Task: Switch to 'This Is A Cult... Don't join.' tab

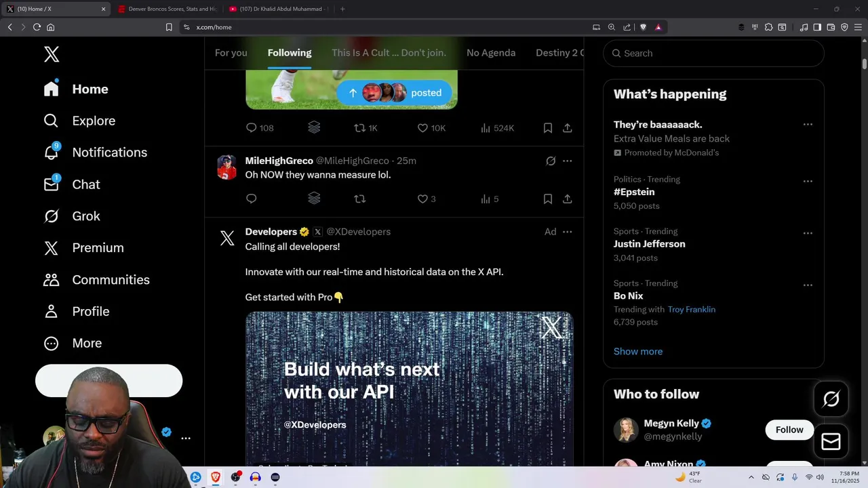Action: click(389, 53)
